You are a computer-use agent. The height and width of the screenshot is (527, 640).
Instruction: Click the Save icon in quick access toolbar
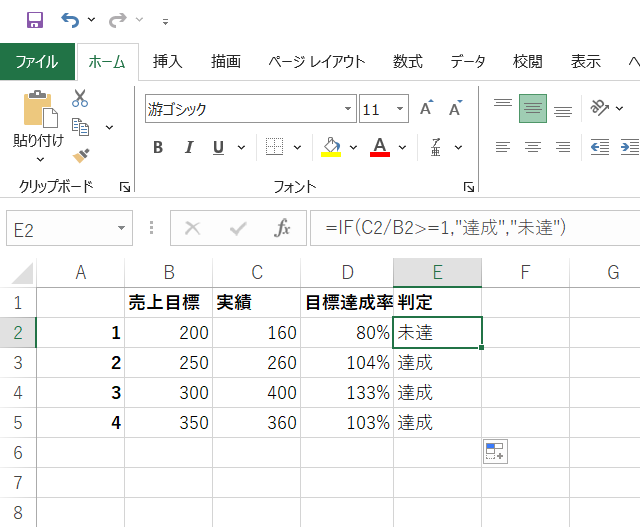click(x=34, y=20)
